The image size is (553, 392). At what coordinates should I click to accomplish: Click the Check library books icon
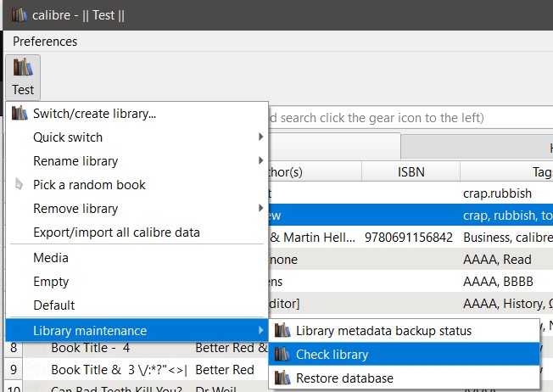click(x=282, y=354)
